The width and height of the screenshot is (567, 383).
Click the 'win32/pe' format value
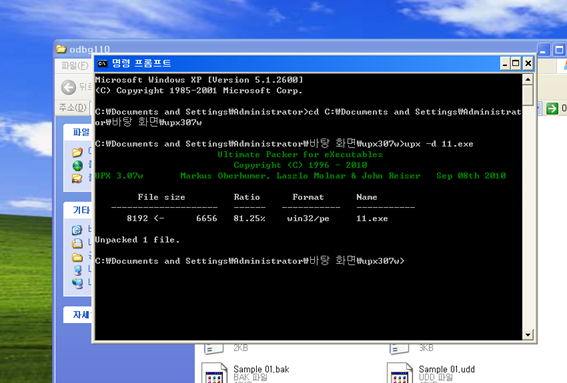[x=308, y=218]
